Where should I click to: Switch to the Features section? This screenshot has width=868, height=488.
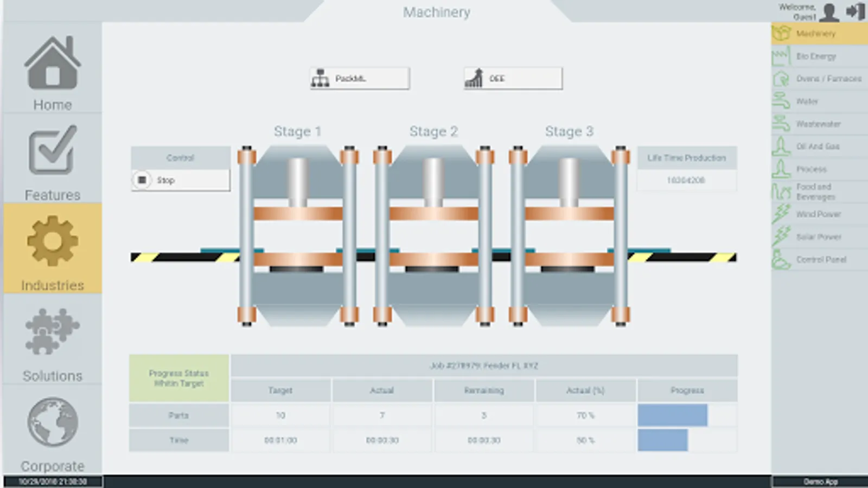point(52,157)
